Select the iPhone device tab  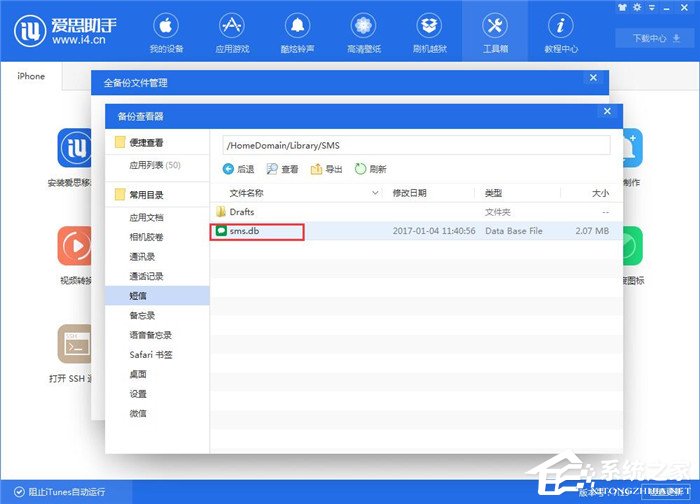pyautogui.click(x=31, y=76)
